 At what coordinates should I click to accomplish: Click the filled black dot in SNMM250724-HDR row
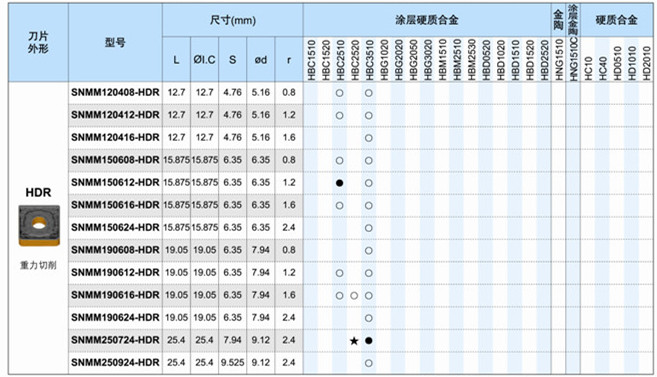(368, 341)
